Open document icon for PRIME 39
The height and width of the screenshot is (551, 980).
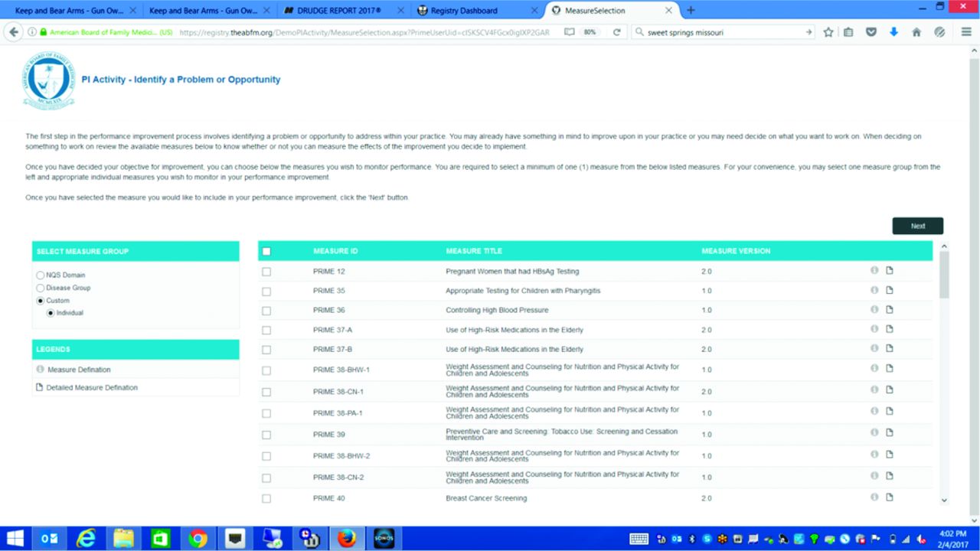coord(890,433)
